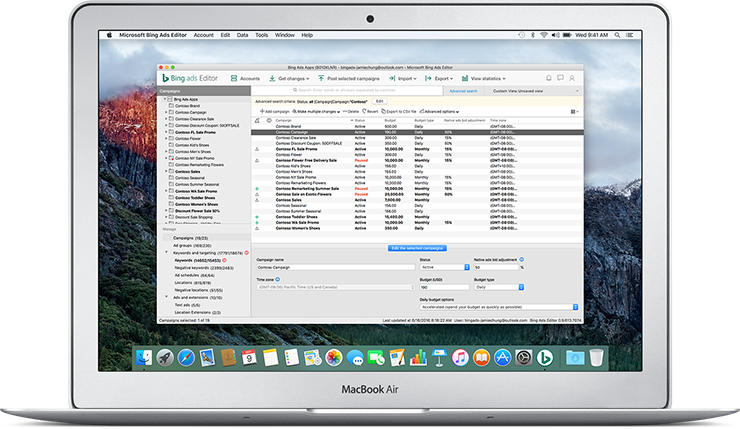The height and width of the screenshot is (429, 740).
Task: Click Spotlight search icon in menu bar
Action: (617, 35)
